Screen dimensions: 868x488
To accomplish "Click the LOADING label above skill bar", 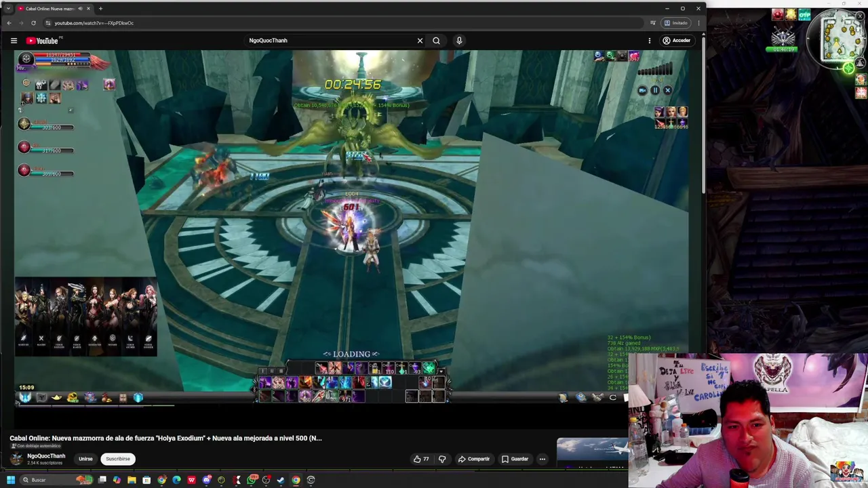I will click(x=351, y=354).
